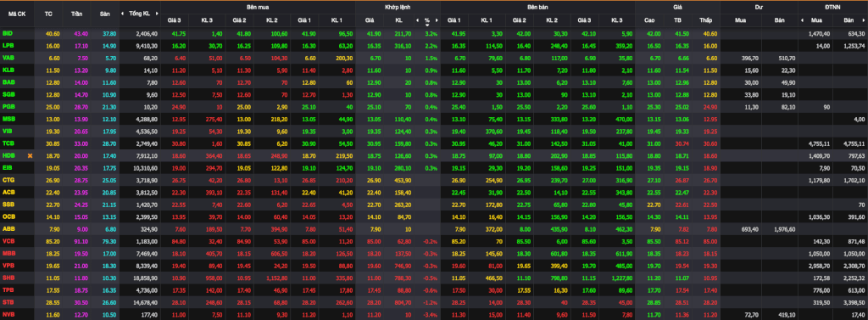
Task: Click the Tổng KL column header
Action: [x=139, y=14]
